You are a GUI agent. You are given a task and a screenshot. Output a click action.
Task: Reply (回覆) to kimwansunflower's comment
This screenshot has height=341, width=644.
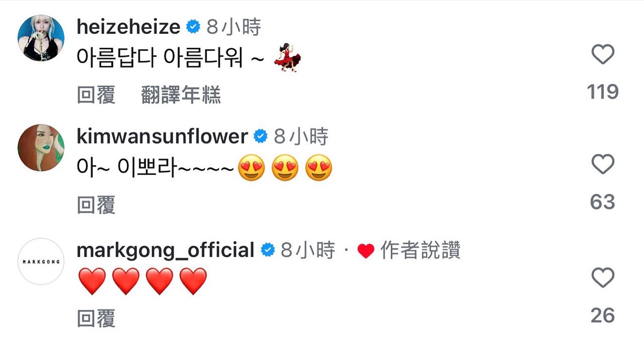96,205
